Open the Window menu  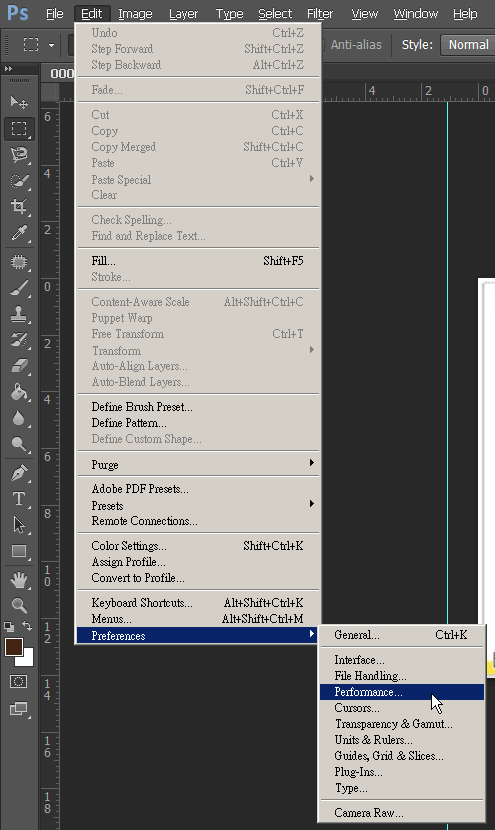click(x=416, y=14)
